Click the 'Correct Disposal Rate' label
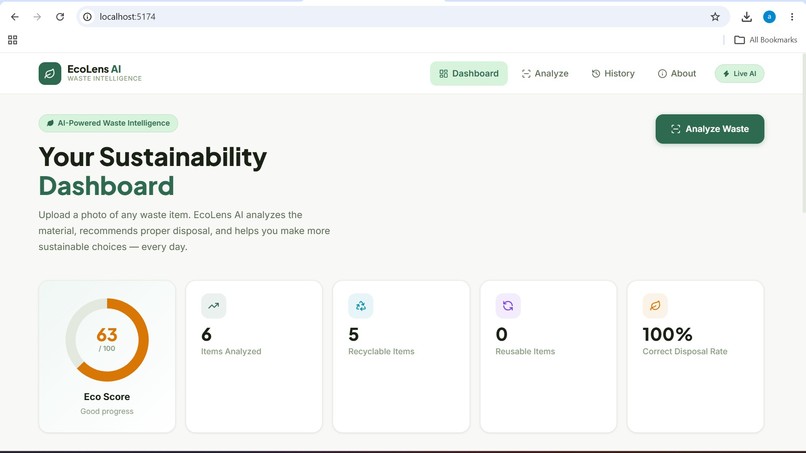Image resolution: width=806 pixels, height=453 pixels. [x=685, y=352]
